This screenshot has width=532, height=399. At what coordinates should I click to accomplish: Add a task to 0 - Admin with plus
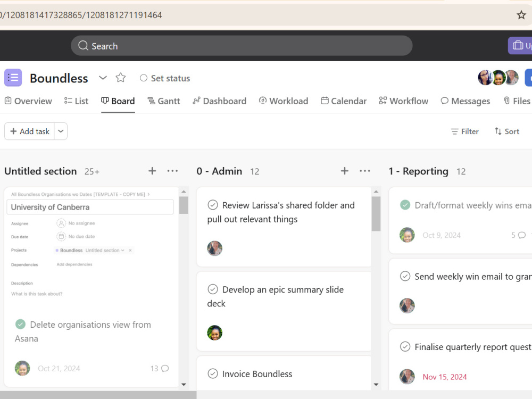tap(344, 171)
